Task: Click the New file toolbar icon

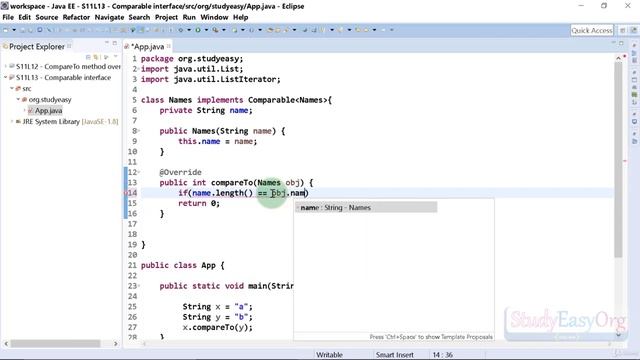Action: pos(6,30)
